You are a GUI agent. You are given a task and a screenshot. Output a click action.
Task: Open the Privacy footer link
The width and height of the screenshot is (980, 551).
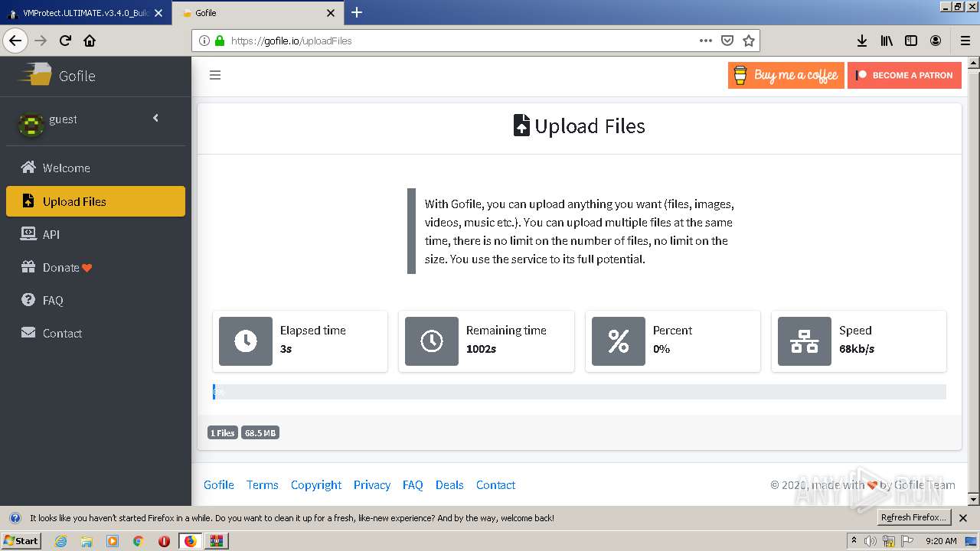tap(372, 484)
